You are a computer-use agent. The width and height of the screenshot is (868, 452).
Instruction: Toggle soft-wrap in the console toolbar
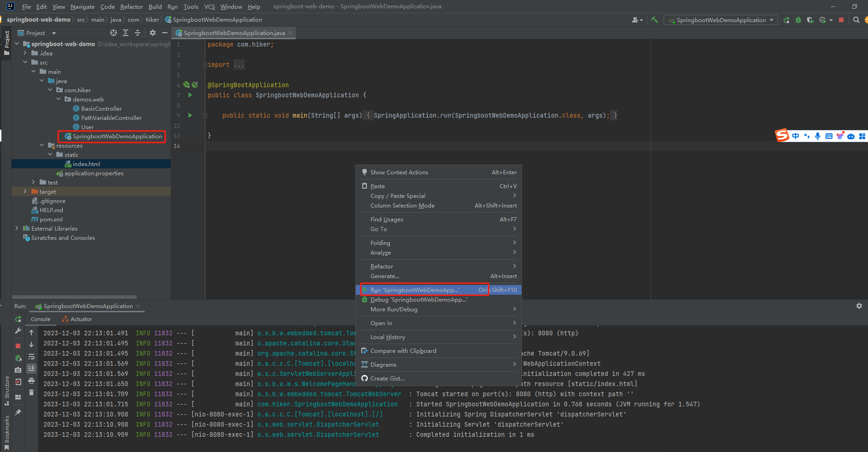click(31, 357)
